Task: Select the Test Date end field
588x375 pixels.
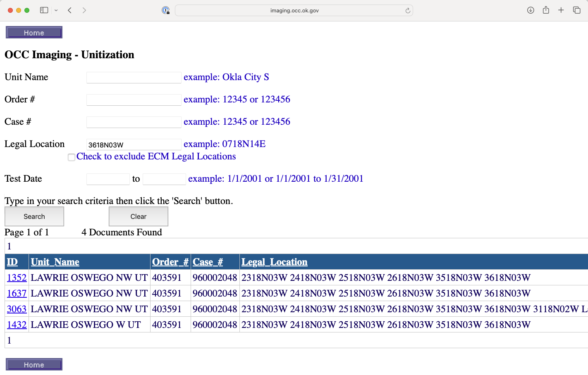Action: click(164, 179)
